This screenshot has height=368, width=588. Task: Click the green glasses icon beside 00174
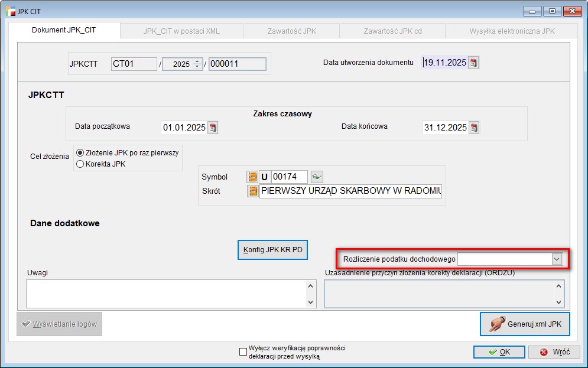point(317,177)
